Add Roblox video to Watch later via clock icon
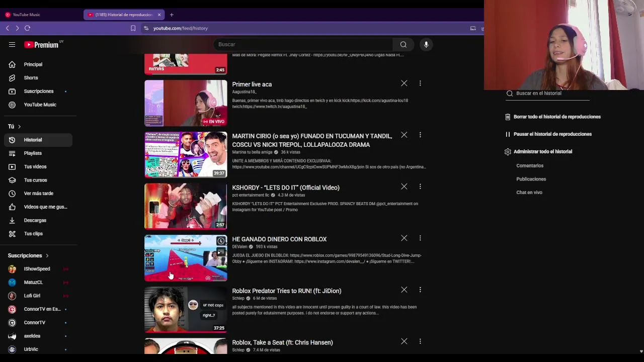This screenshot has height=362, width=644. pos(221,241)
